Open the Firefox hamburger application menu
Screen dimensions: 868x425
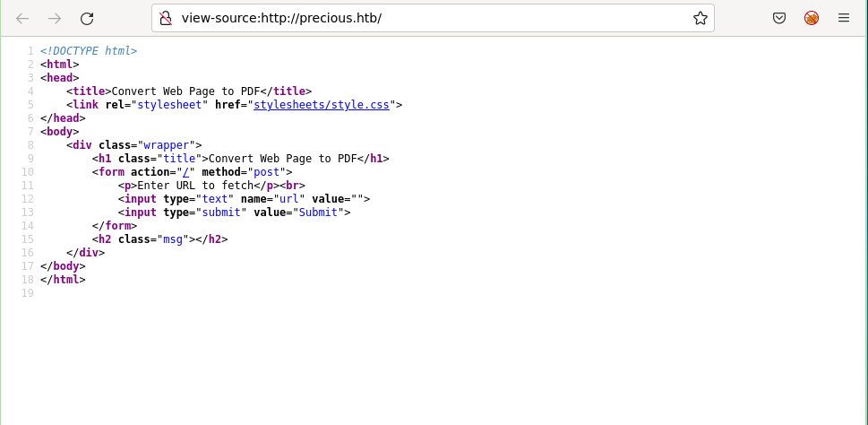coord(844,18)
